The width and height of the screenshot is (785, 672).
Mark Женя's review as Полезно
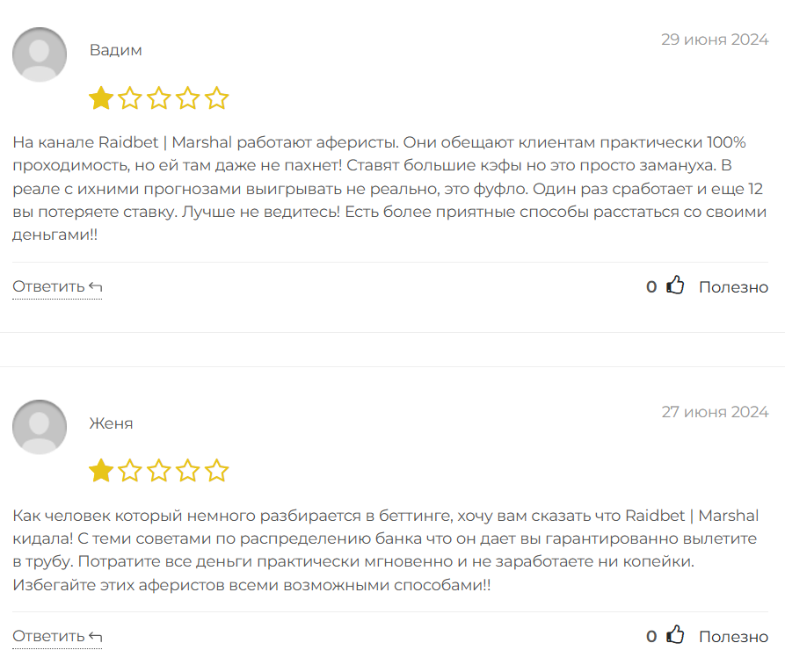(733, 637)
